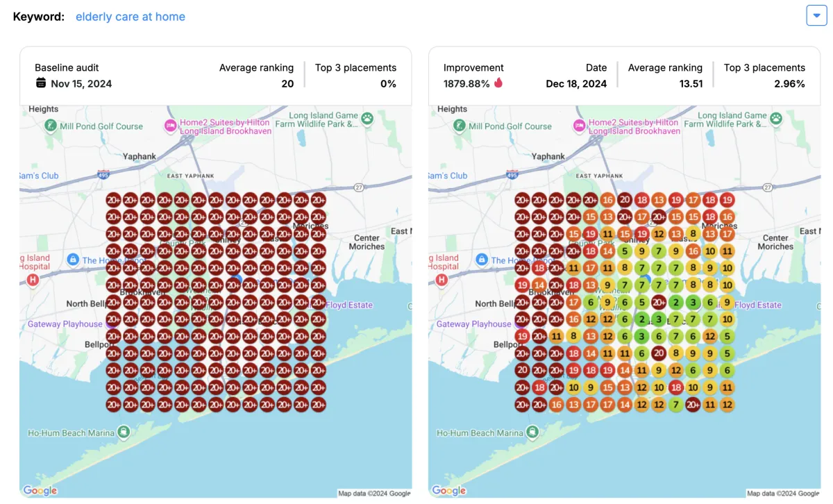The image size is (833, 504).
Task: Click the route 27 shield on baseline map
Action: (x=359, y=187)
